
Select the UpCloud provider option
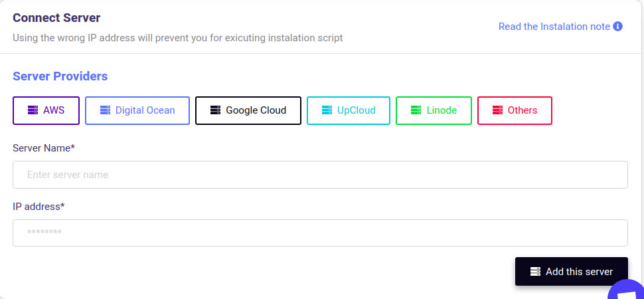pos(349,110)
